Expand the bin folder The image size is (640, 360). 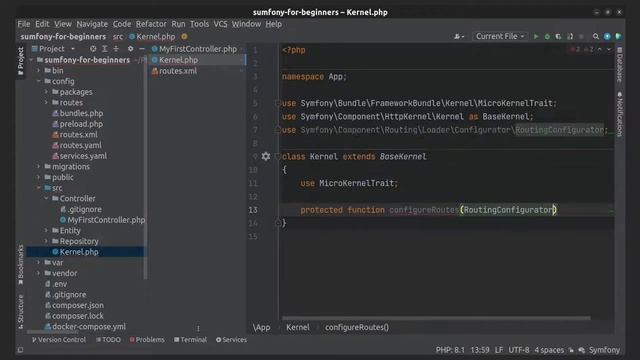click(x=39, y=71)
